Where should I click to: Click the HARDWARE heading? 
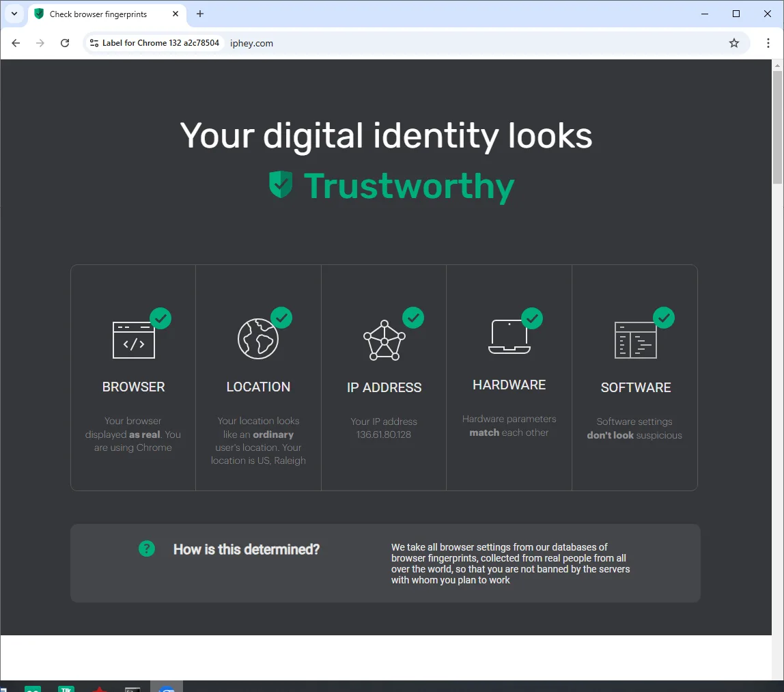point(509,385)
